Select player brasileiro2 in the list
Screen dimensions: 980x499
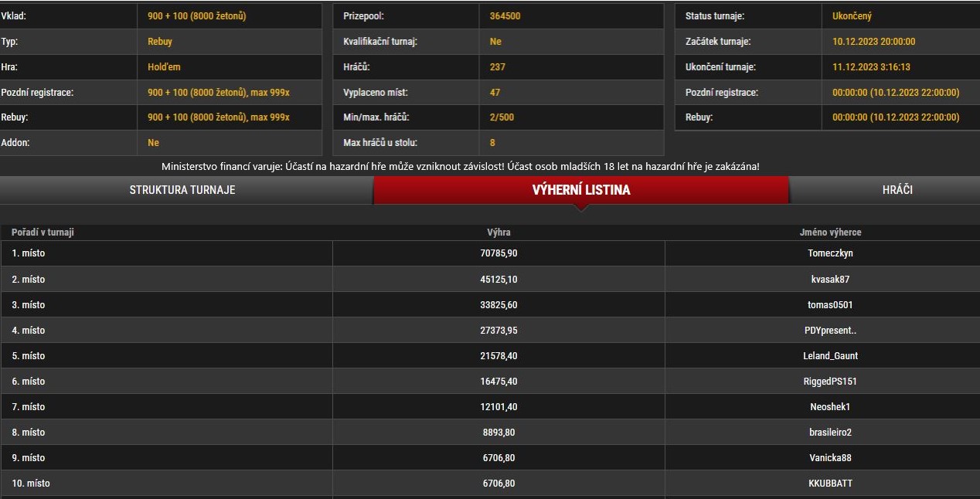[x=830, y=433]
